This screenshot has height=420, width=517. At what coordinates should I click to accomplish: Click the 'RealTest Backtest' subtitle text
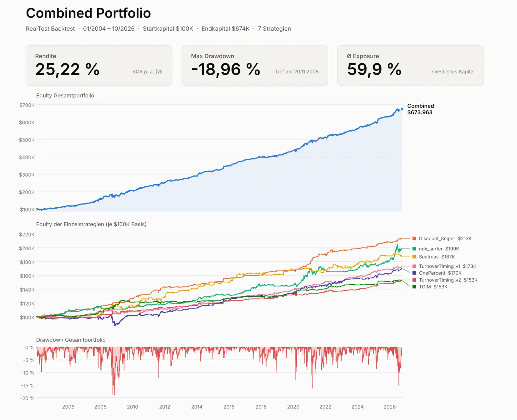click(50, 29)
